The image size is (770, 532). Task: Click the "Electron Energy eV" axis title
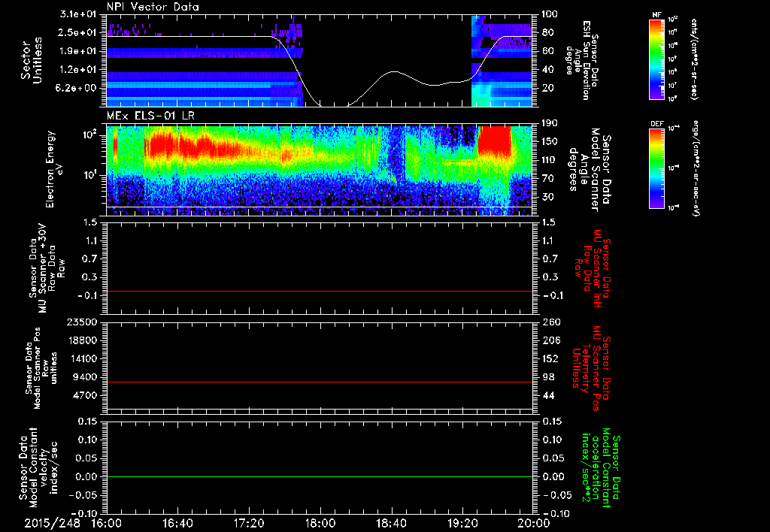pyautogui.click(x=56, y=169)
